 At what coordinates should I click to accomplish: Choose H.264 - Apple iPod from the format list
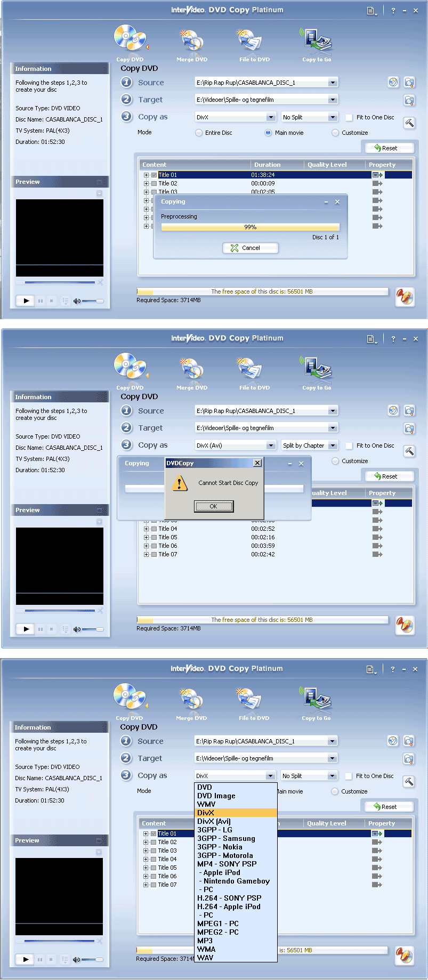coord(236,906)
